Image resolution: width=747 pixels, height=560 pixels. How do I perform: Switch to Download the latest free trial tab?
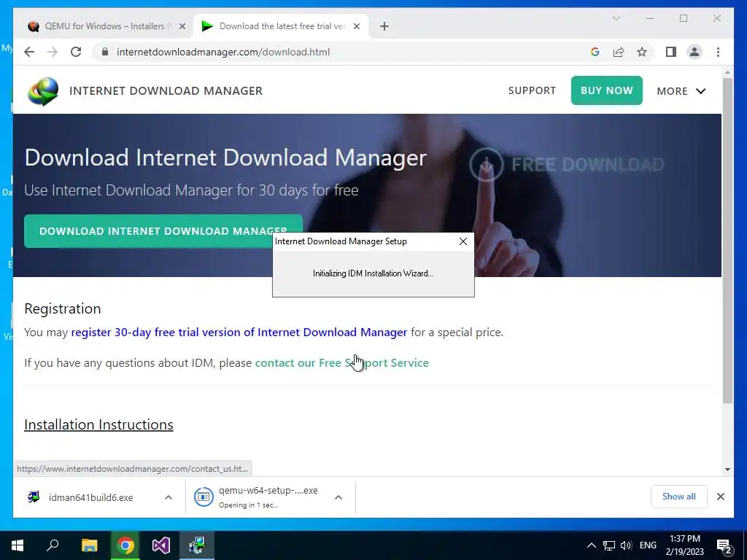coord(281,26)
